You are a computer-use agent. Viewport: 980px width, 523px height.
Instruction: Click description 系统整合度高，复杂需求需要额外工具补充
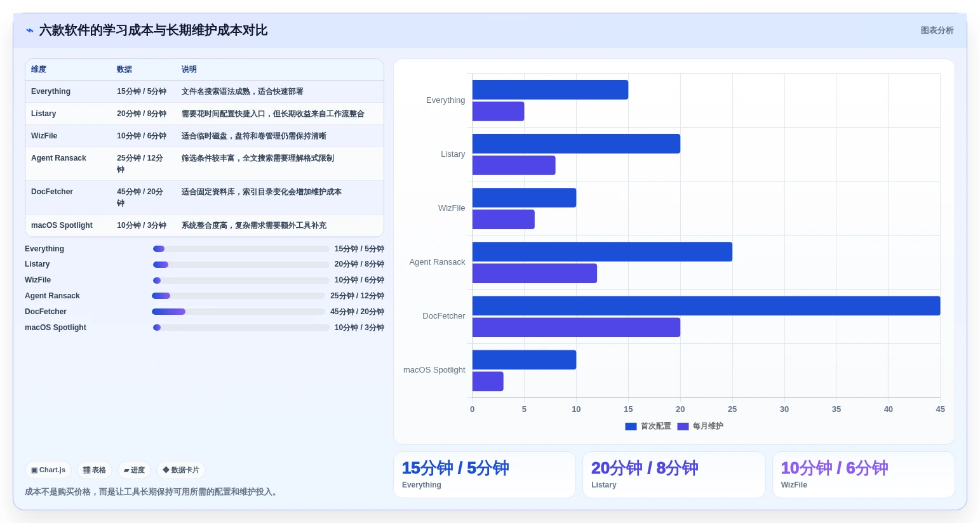point(254,225)
